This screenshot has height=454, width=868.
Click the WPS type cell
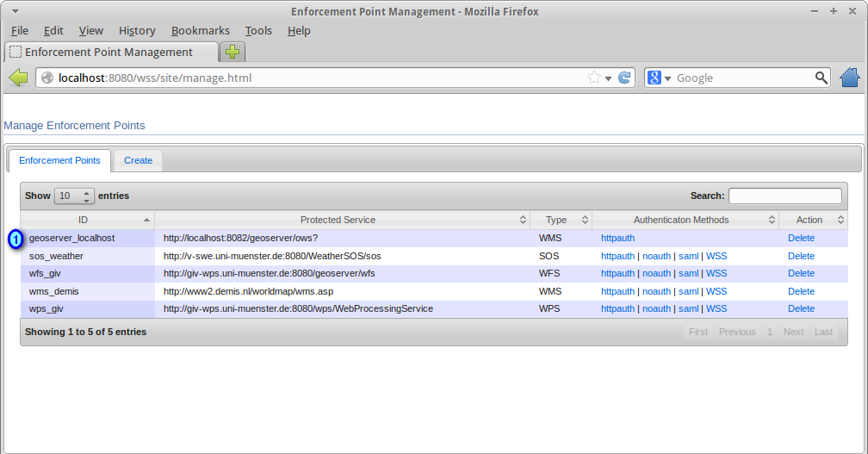pos(561,309)
